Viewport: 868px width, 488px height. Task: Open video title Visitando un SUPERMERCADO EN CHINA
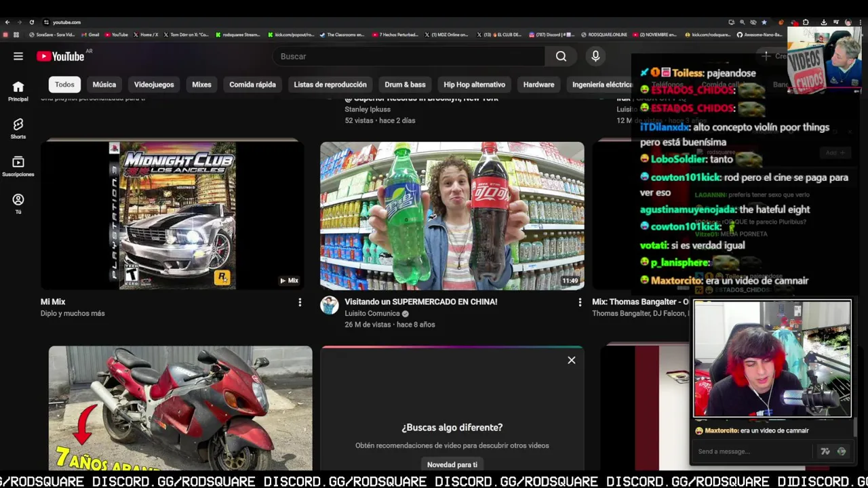click(420, 302)
